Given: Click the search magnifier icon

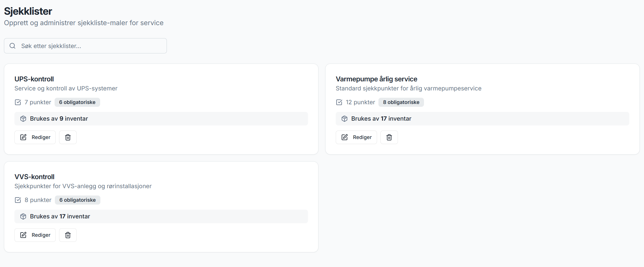Looking at the screenshot, I should 12,46.
